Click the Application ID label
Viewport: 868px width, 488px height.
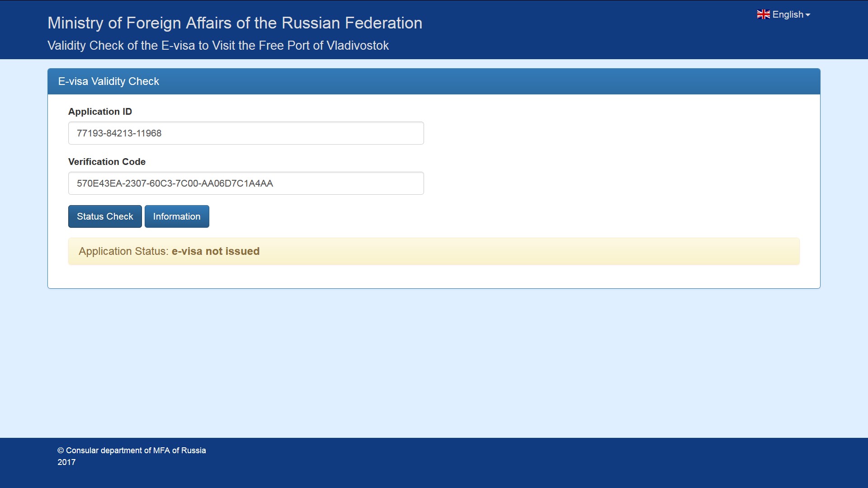100,112
